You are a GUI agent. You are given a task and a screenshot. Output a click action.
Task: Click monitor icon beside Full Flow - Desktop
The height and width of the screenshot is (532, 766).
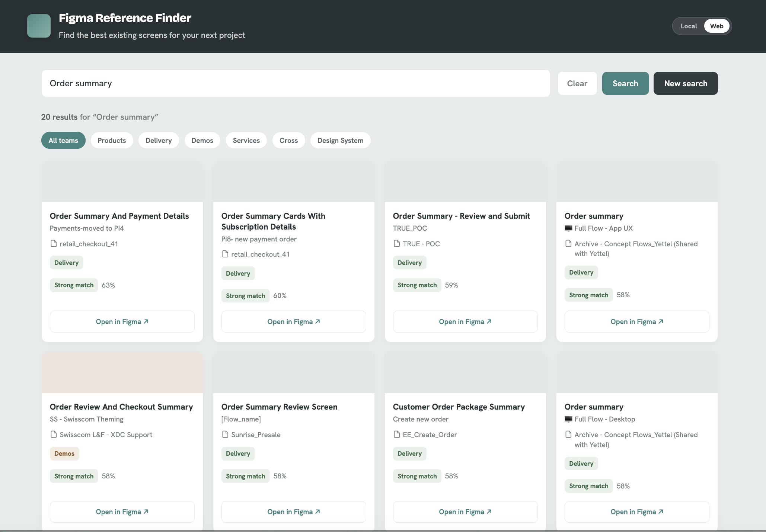pyautogui.click(x=568, y=419)
